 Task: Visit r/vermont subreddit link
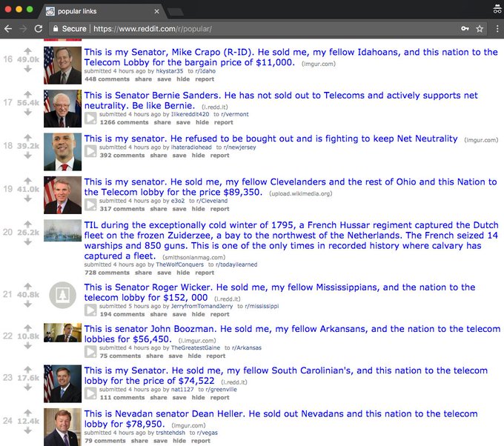tap(235, 114)
